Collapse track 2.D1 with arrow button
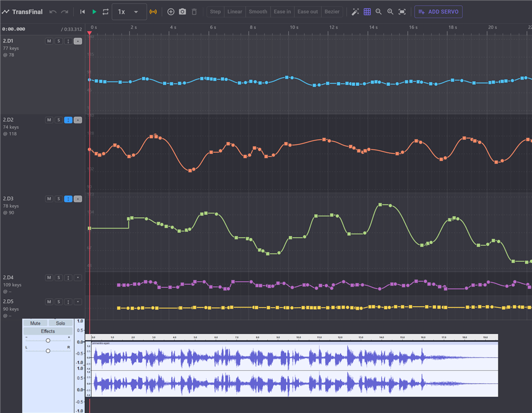 pos(78,41)
